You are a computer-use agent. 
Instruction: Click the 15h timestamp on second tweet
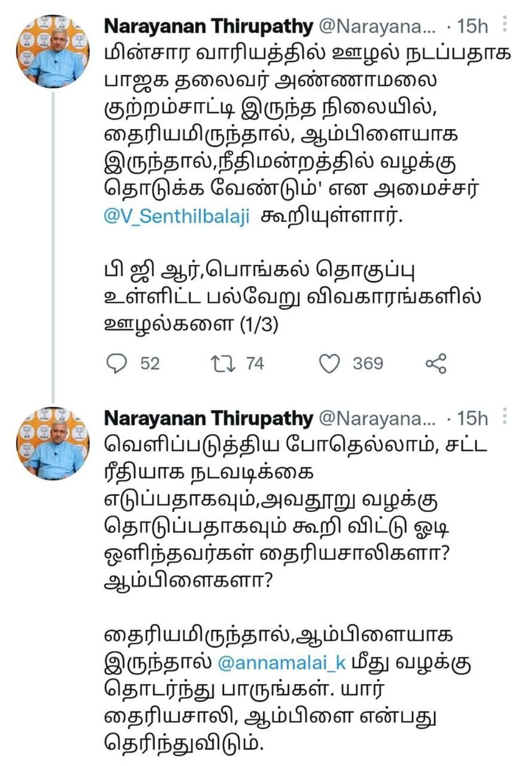[473, 418]
